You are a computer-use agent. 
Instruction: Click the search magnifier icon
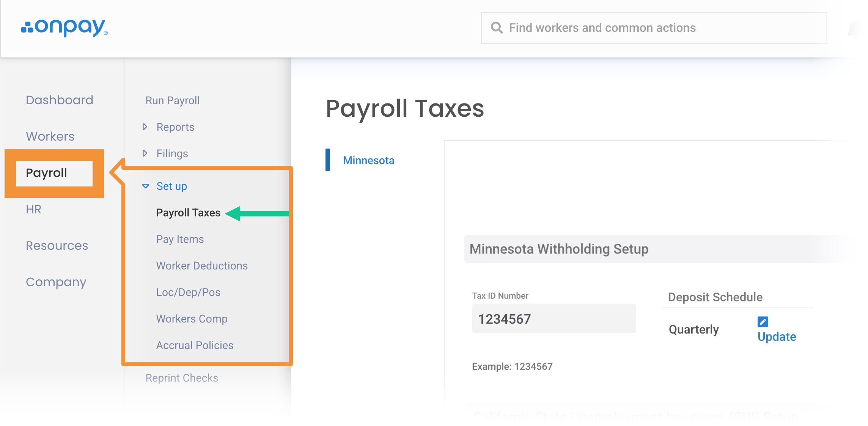(x=497, y=28)
